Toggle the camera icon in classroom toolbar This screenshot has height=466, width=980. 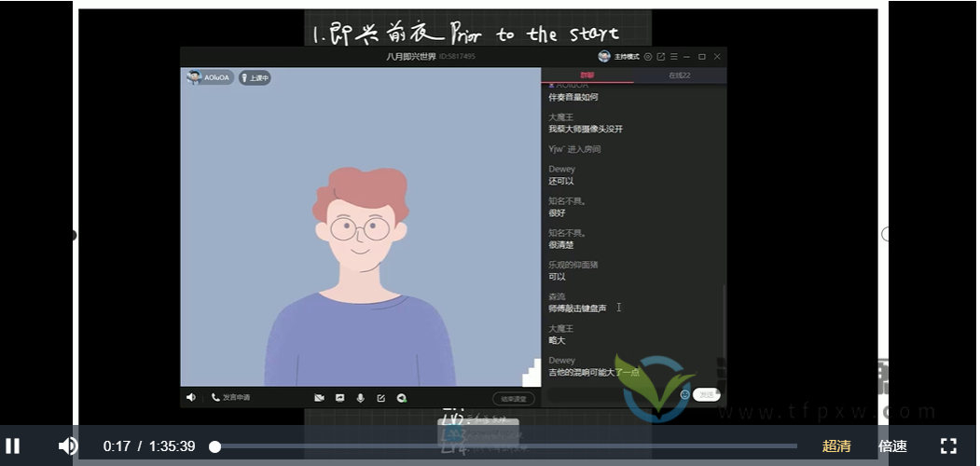[x=320, y=398]
